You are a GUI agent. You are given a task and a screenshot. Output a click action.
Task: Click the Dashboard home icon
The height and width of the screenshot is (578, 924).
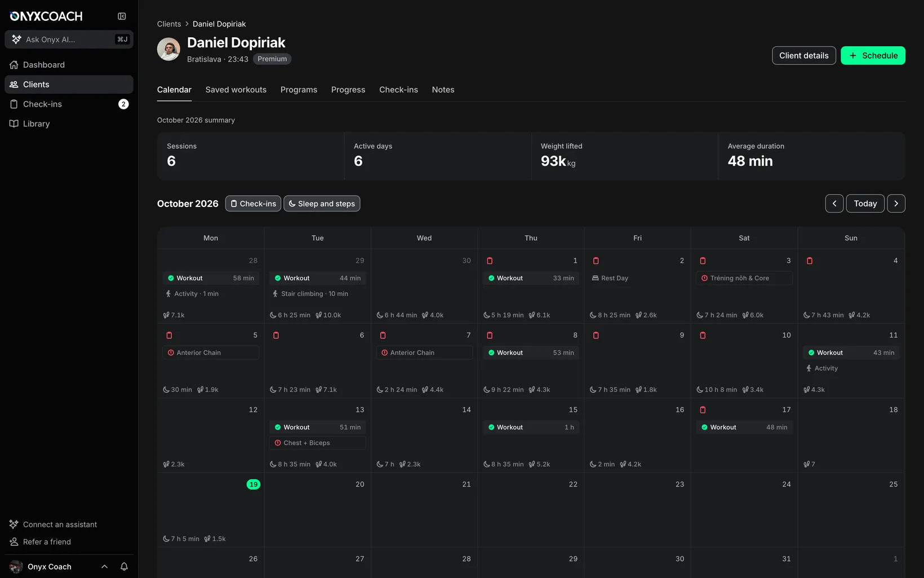14,65
